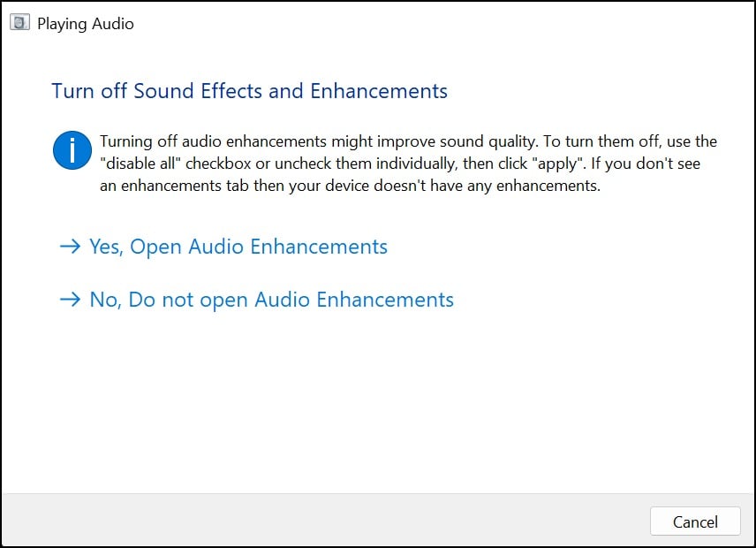The width and height of the screenshot is (756, 548).
Task: Click the blank white area below the options
Action: (378, 407)
